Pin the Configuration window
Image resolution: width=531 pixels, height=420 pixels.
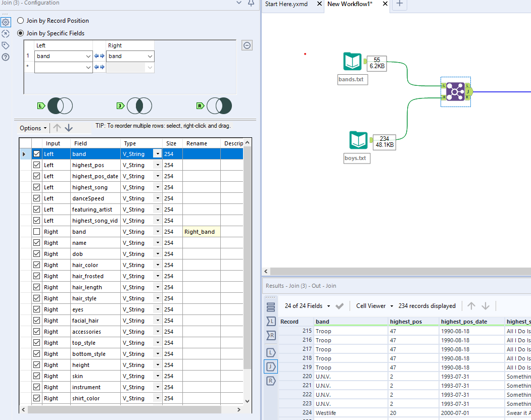coord(251,4)
